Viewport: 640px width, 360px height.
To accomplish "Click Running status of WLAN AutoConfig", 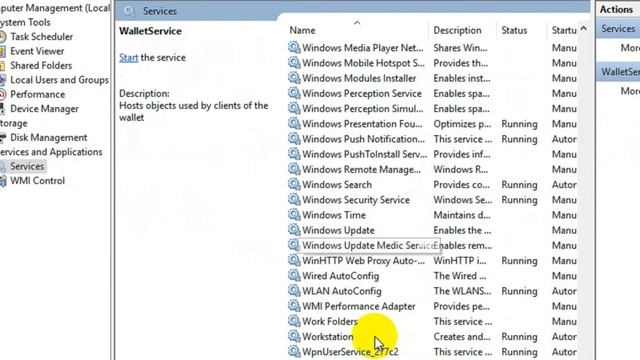I will click(x=519, y=291).
